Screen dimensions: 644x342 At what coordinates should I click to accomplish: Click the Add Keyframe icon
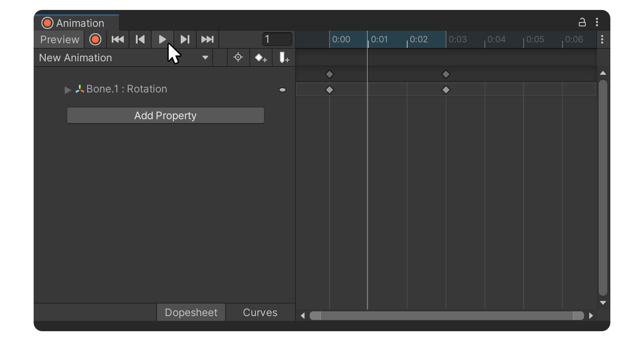click(261, 58)
